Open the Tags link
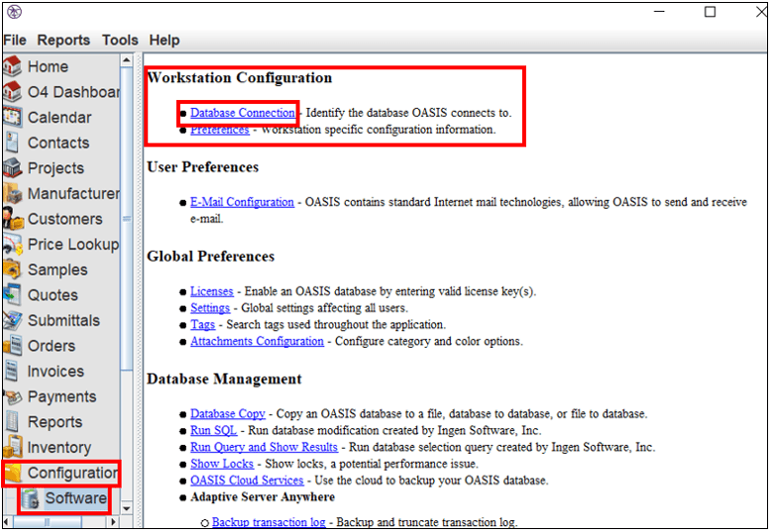771x532 pixels. [x=202, y=325]
